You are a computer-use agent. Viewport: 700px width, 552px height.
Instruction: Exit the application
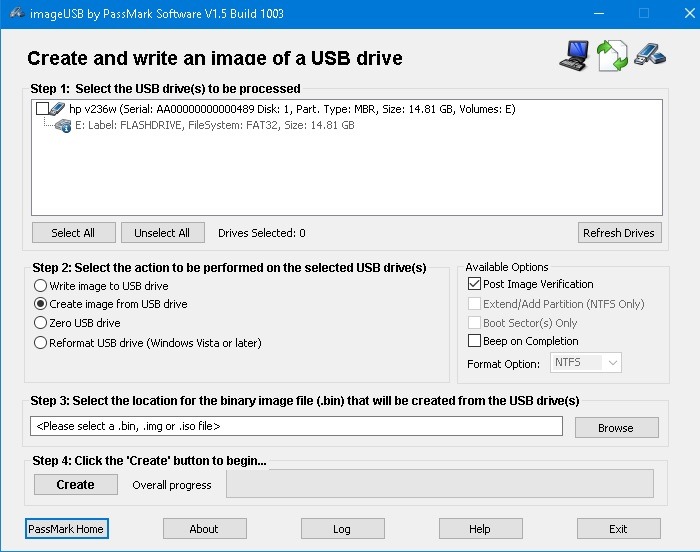point(619,529)
